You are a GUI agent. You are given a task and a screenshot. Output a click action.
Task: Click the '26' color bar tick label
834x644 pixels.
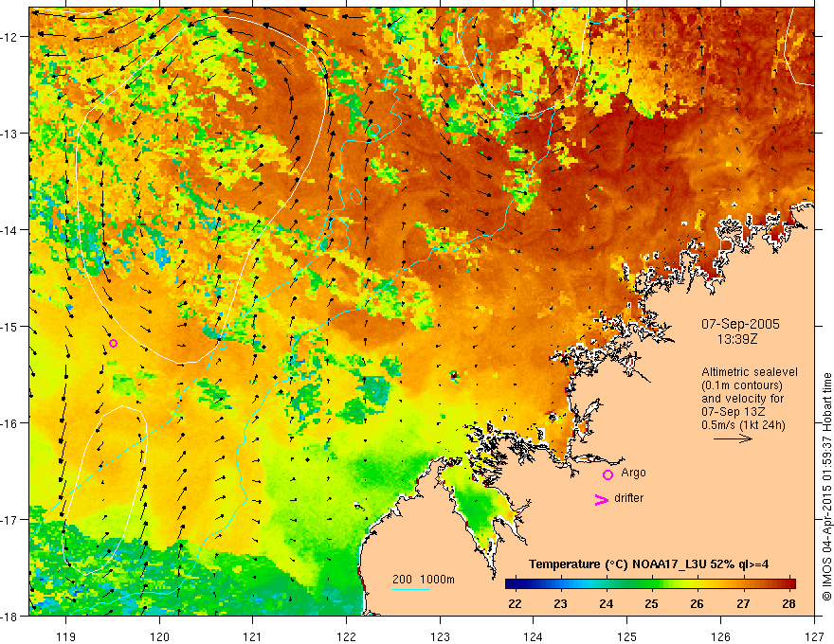point(698,603)
